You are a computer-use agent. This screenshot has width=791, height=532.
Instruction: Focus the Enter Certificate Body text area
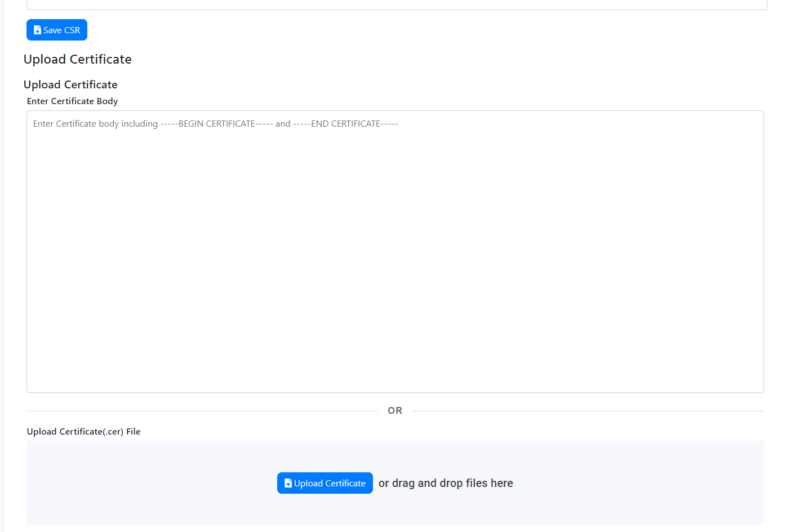395,252
